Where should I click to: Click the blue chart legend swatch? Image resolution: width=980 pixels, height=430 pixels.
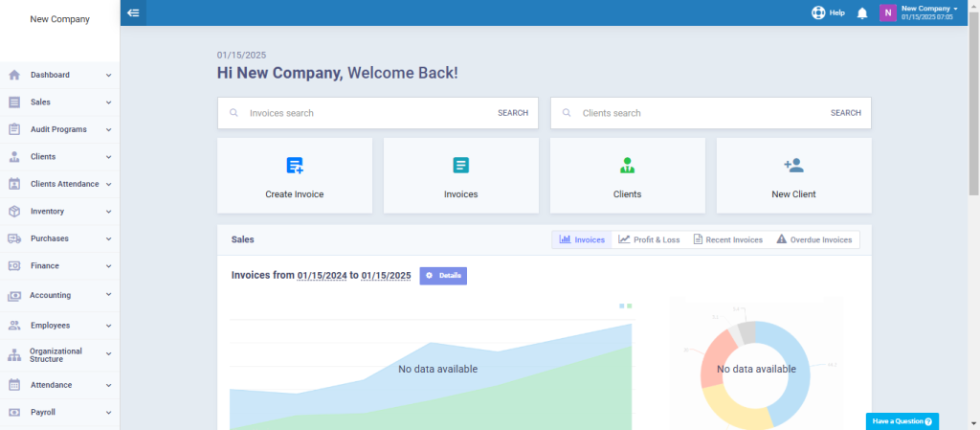click(622, 306)
